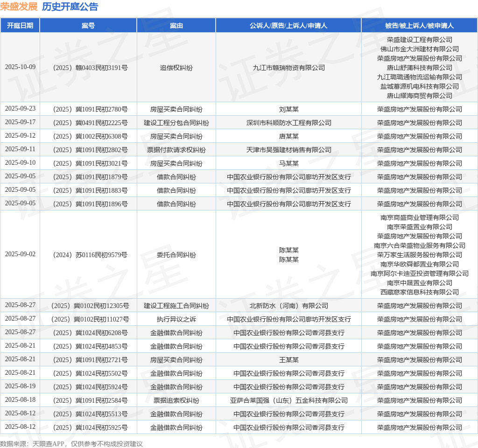Select the date 2025-09-11

tap(20, 149)
